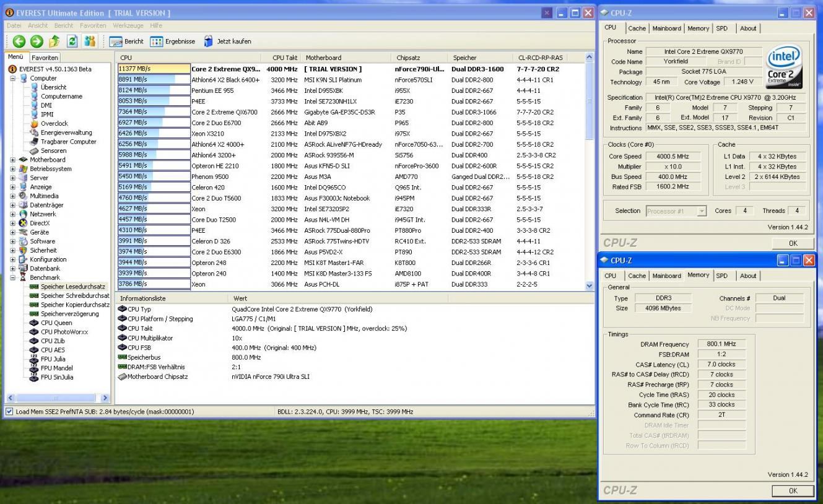Click OK in the lower CPU-Z Memory window
823x504 pixels.
pos(793,490)
